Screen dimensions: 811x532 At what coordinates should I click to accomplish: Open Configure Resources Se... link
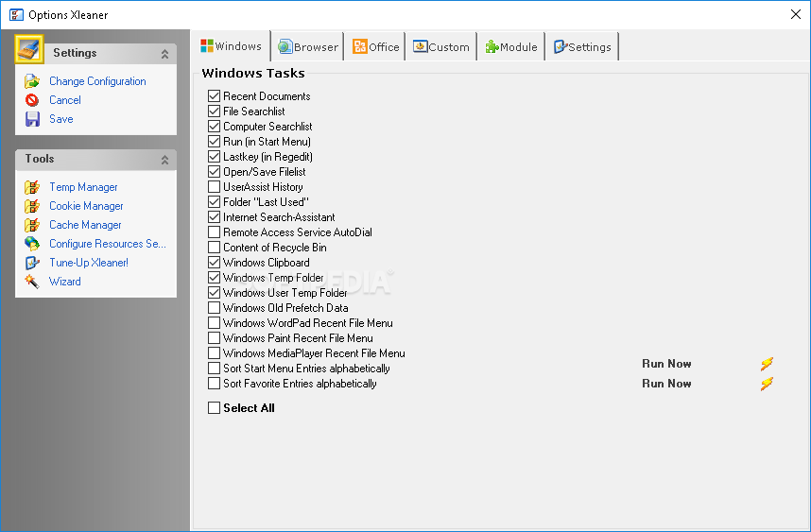click(108, 244)
